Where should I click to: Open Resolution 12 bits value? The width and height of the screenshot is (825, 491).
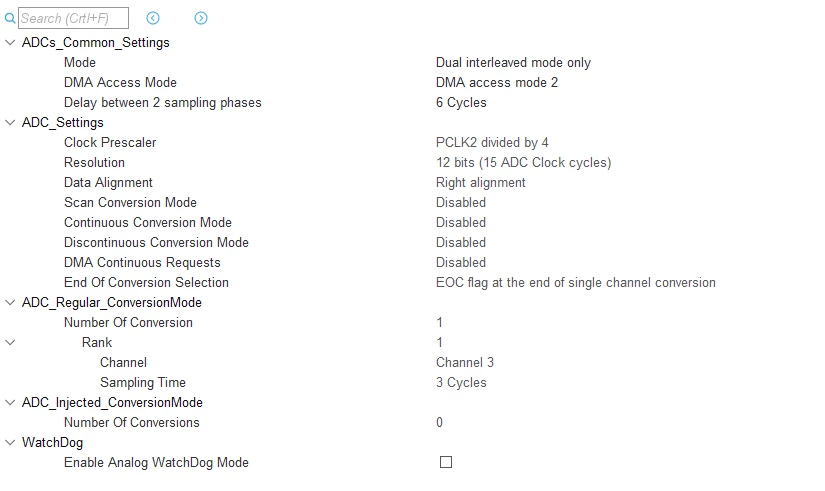pyautogui.click(x=524, y=163)
